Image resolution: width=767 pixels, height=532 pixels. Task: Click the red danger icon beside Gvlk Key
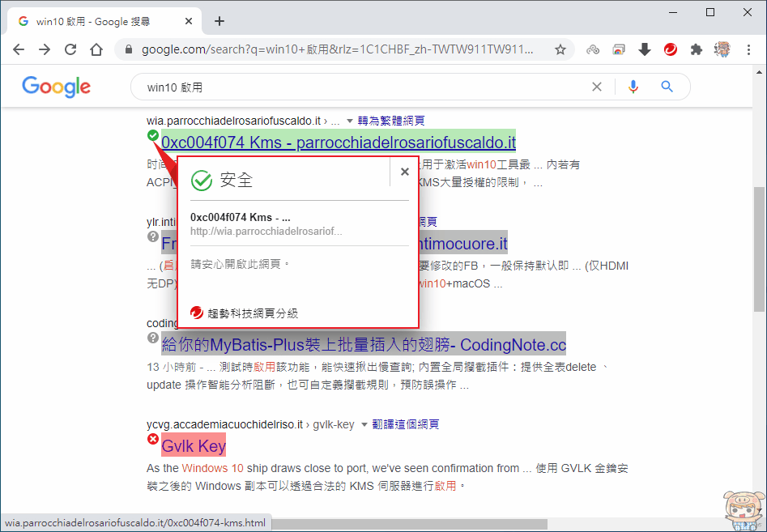coord(153,440)
